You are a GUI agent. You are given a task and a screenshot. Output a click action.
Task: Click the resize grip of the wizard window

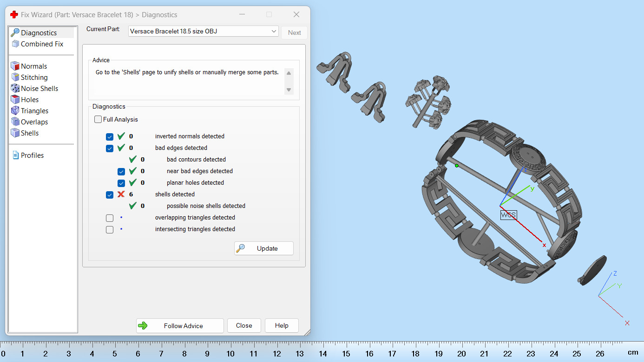[307, 332]
